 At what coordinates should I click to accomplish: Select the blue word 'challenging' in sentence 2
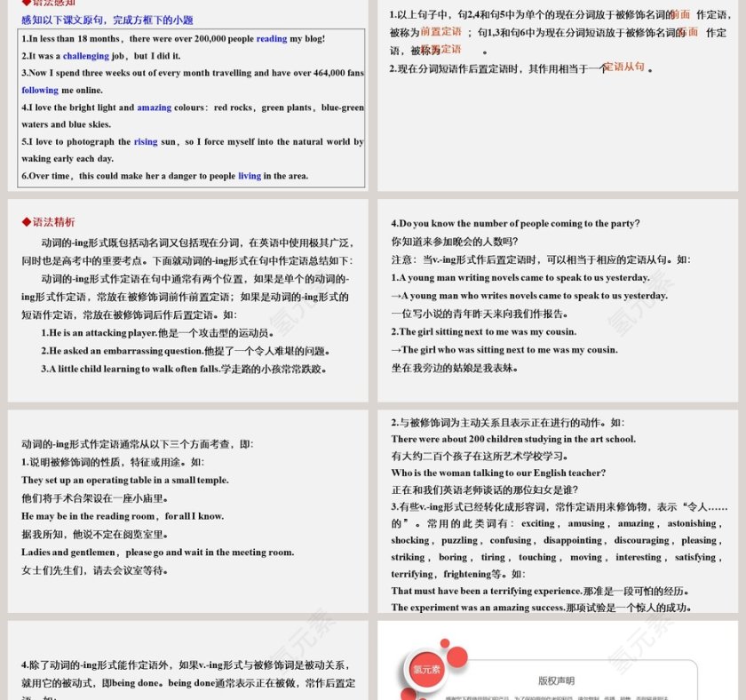click(x=86, y=56)
